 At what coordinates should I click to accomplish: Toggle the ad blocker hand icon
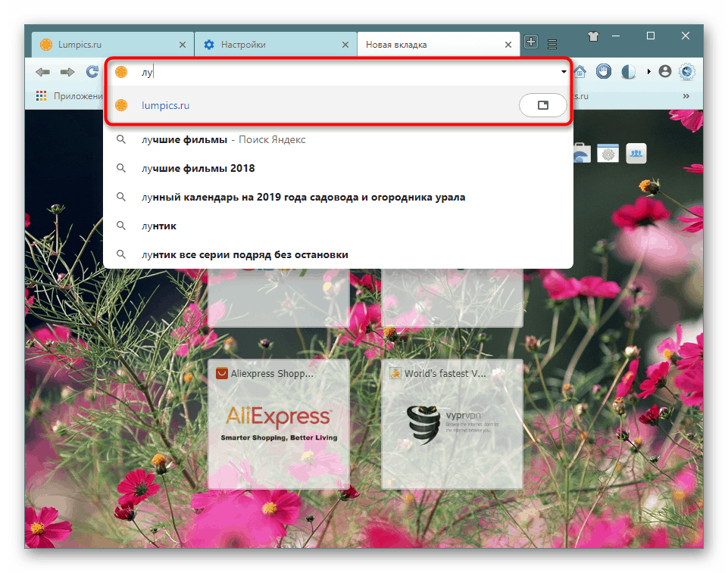click(603, 71)
